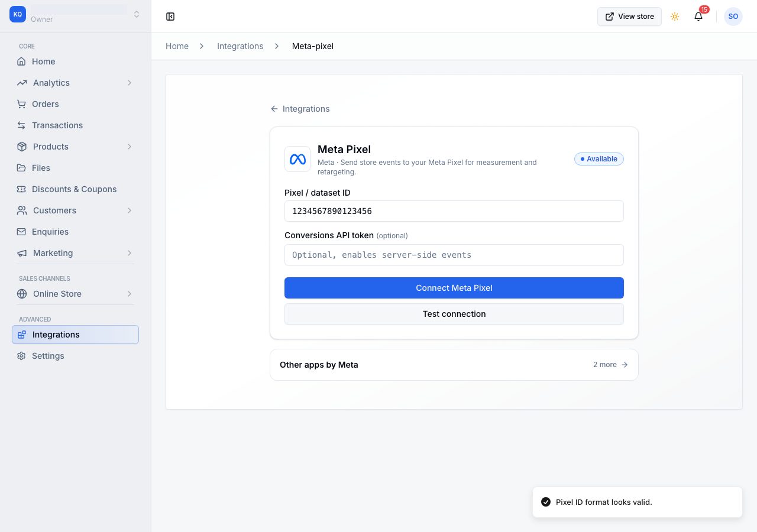757x532 pixels.
Task: Toggle the light theme sun icon
Action: pyautogui.click(x=675, y=17)
